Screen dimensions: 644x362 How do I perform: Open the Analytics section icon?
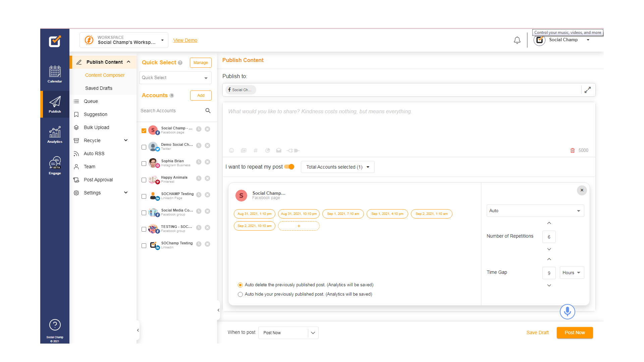[x=55, y=134]
